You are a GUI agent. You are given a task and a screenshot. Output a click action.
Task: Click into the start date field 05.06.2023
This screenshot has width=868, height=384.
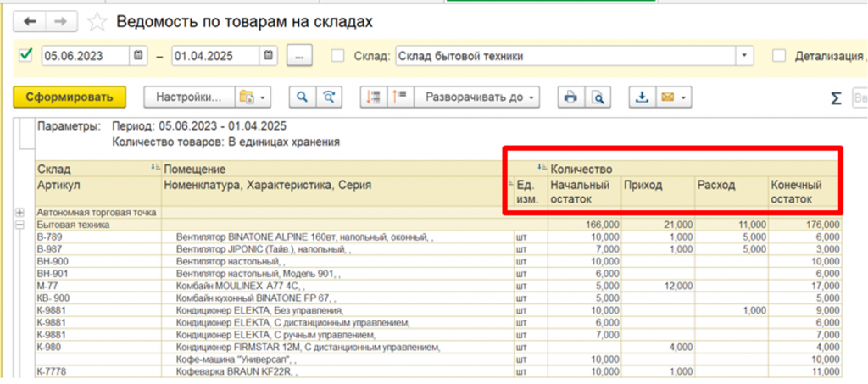tap(85, 56)
